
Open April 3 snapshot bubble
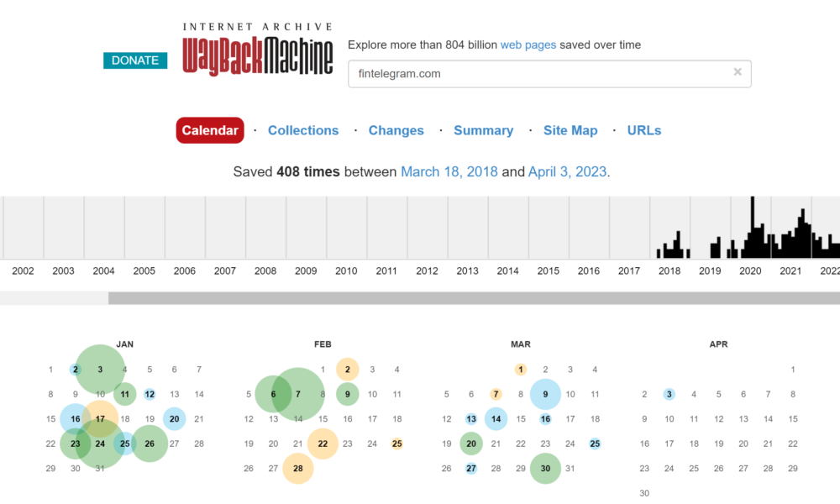669,394
